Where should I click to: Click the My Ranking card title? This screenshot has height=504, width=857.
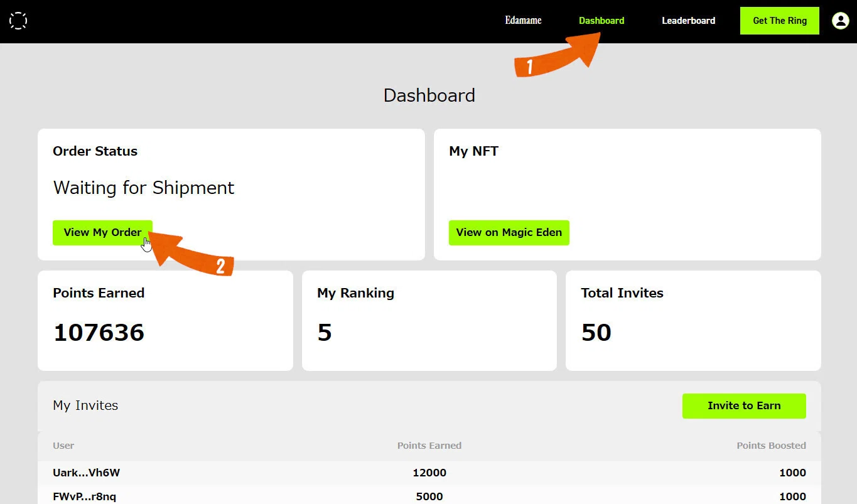pyautogui.click(x=355, y=293)
